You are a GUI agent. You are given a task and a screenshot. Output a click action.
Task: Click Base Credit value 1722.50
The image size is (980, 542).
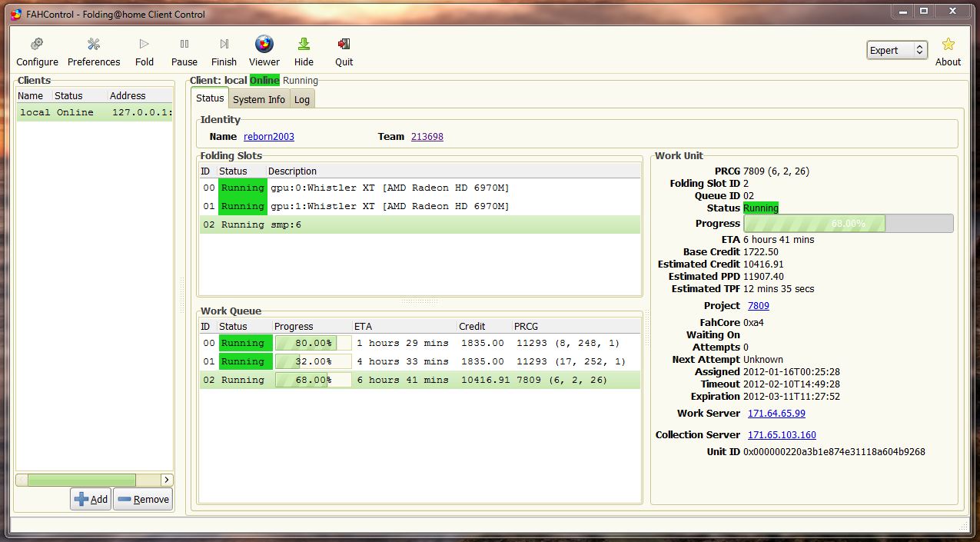(761, 251)
